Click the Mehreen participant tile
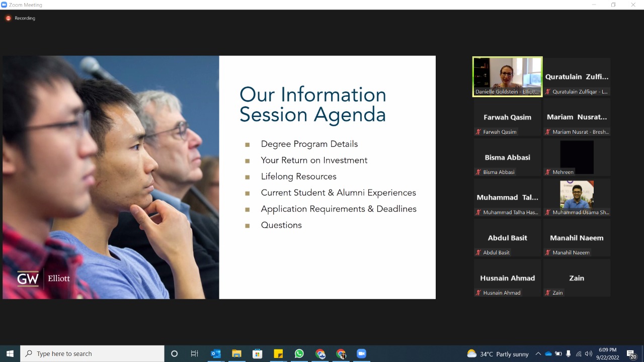The width and height of the screenshot is (644, 362). click(577, 157)
